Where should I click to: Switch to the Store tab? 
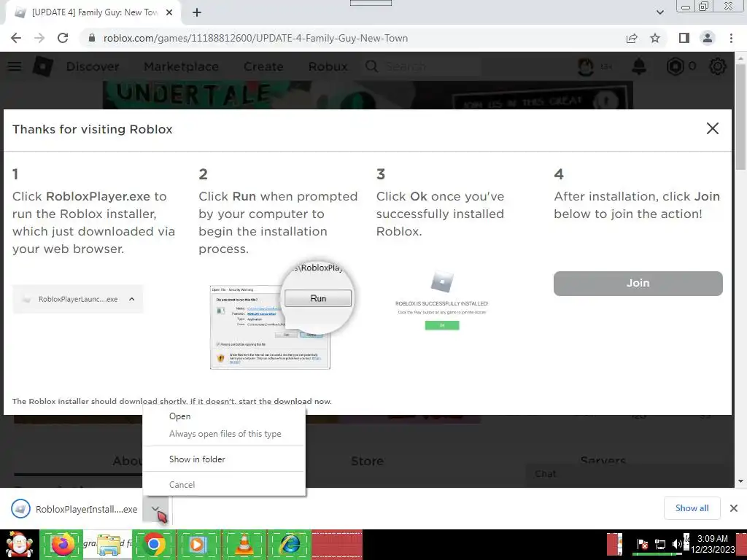(x=367, y=461)
